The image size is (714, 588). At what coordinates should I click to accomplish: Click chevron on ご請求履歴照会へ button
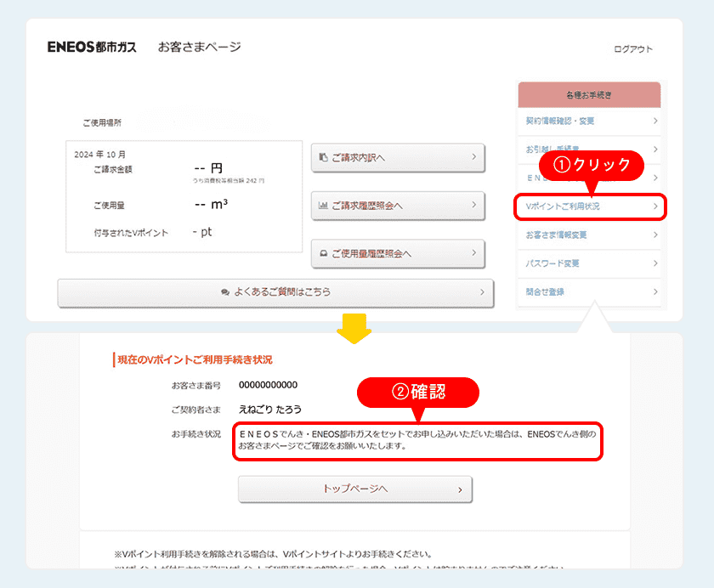pyautogui.click(x=474, y=205)
